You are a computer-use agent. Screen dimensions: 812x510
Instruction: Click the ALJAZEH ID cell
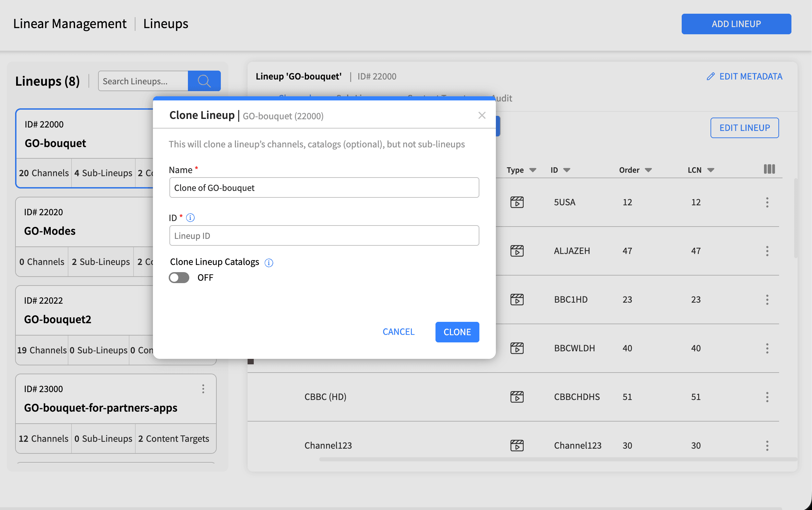pos(572,251)
